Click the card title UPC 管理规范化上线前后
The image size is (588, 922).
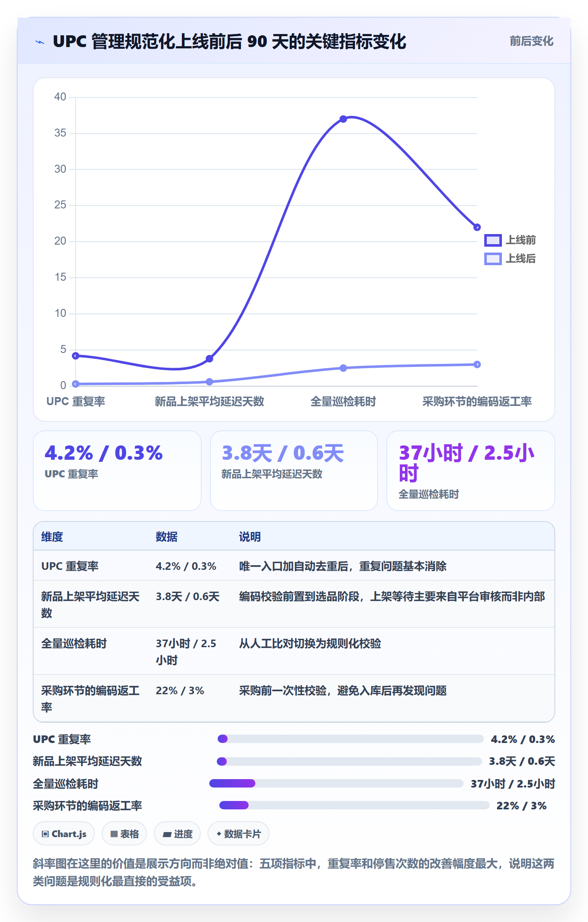(229, 42)
